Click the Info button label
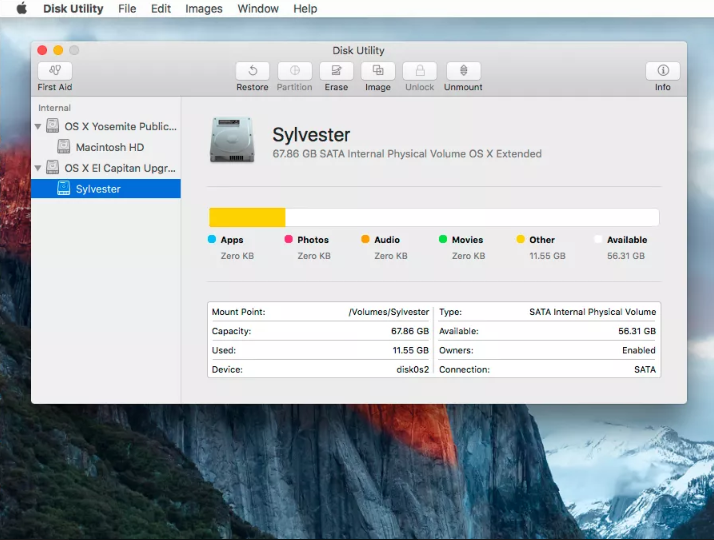The image size is (714, 540). pos(663,87)
